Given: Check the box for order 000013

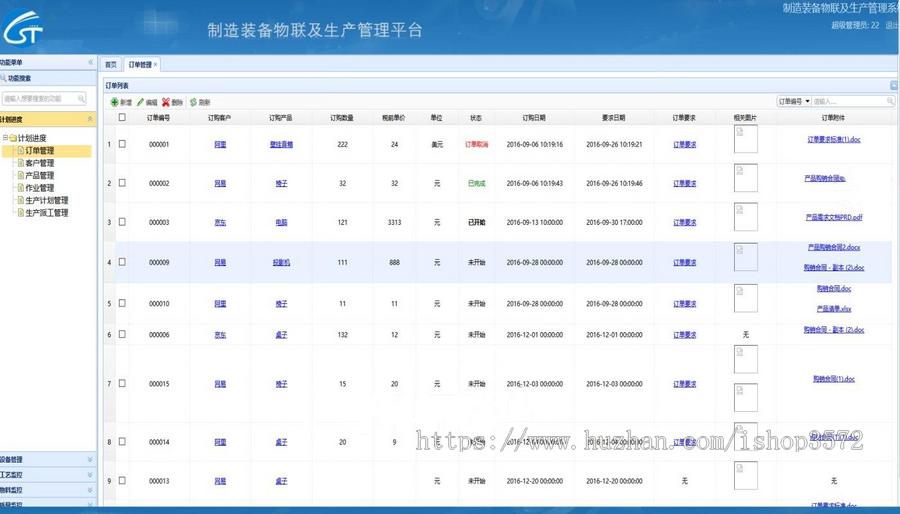Looking at the screenshot, I should point(122,481).
